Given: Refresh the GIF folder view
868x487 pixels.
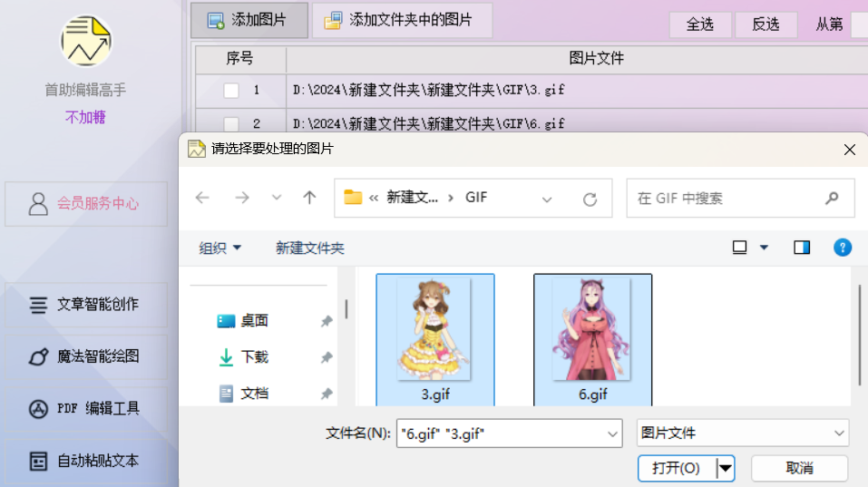Looking at the screenshot, I should pos(590,200).
